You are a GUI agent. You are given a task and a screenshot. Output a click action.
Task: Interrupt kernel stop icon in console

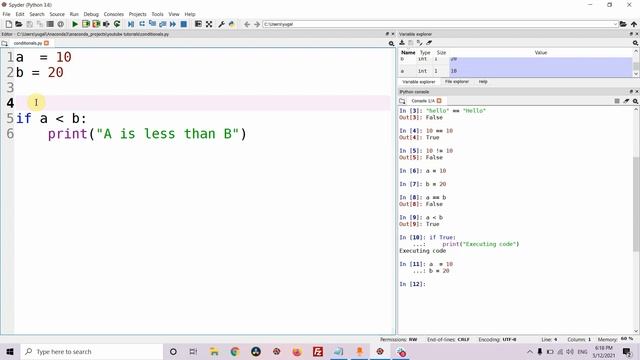point(617,101)
